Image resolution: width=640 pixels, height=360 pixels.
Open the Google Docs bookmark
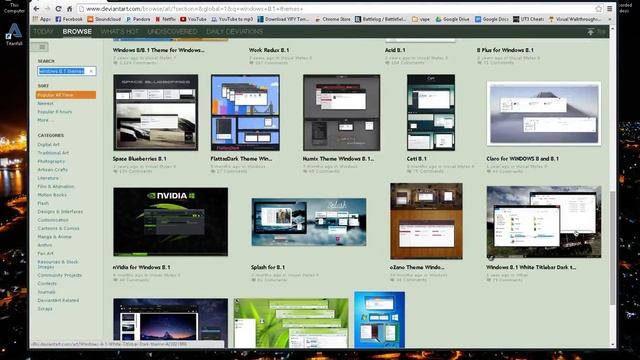[x=491, y=19]
